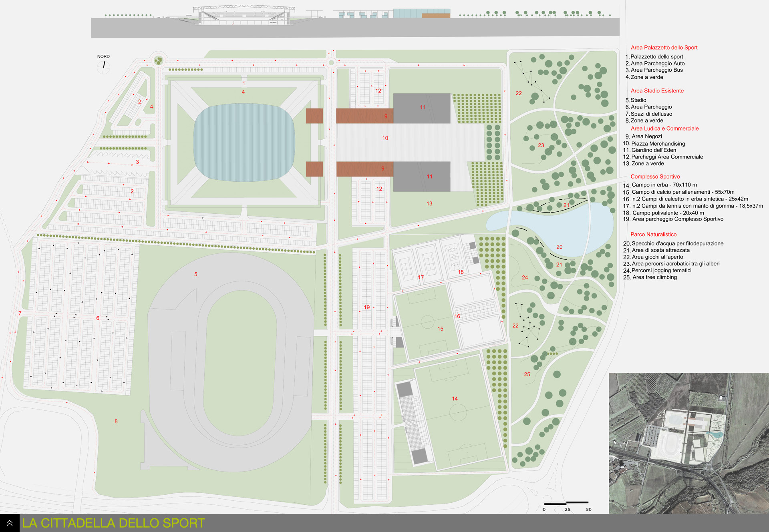Open the 'Complesso Sportivo' legend heading

pos(655,177)
